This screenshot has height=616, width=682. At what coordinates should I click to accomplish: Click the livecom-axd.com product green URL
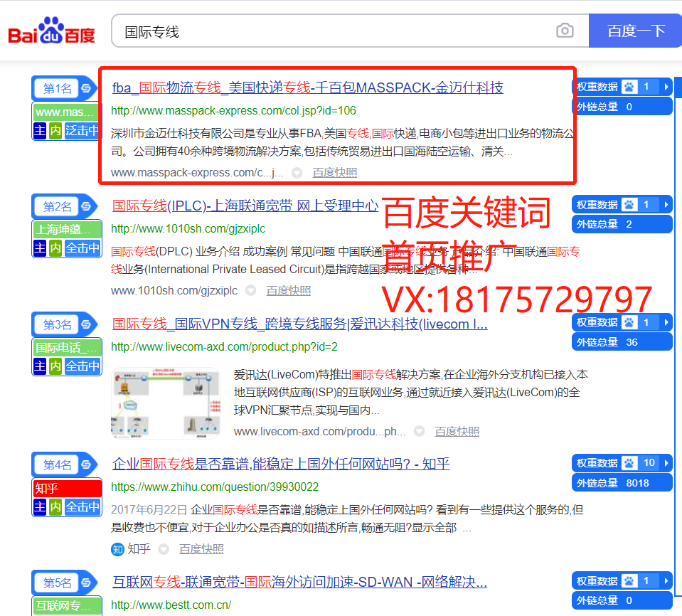(224, 346)
